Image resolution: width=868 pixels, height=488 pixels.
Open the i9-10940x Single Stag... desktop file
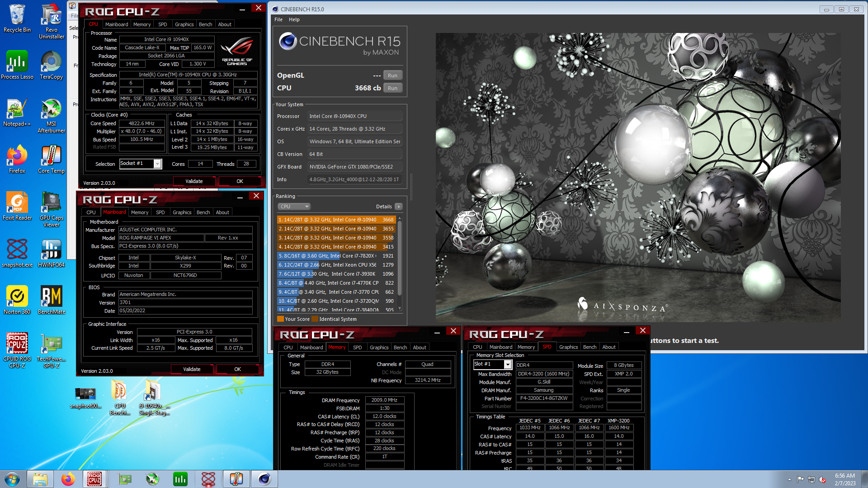click(154, 398)
